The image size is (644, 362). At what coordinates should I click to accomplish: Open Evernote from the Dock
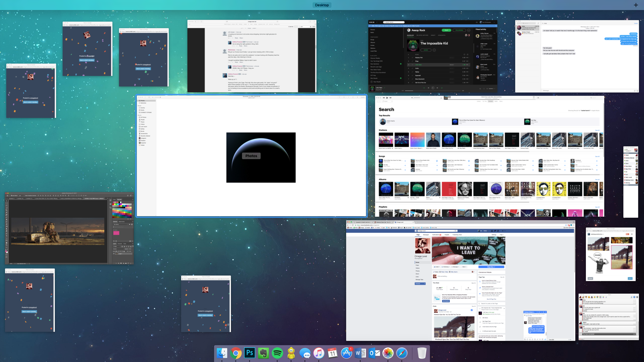pyautogui.click(x=263, y=353)
